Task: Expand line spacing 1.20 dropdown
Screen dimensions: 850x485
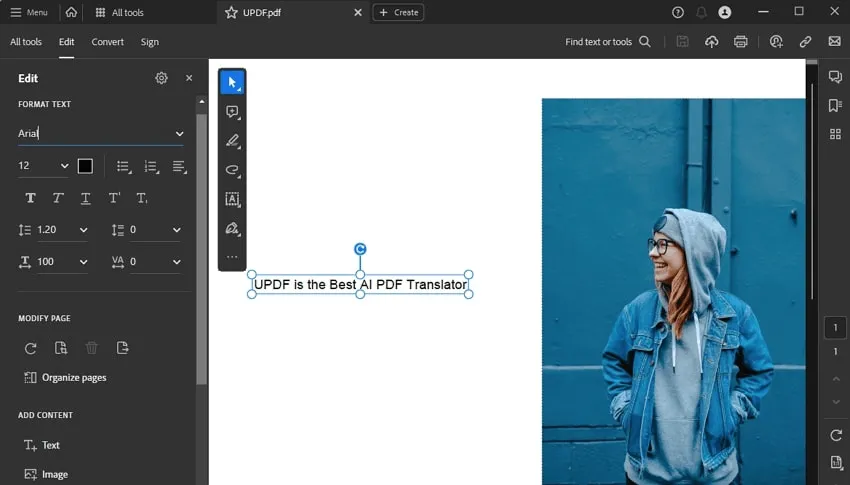Action: (83, 230)
